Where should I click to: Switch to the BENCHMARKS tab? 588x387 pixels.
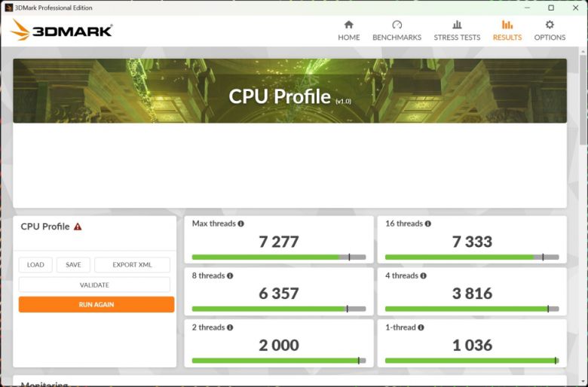(397, 31)
